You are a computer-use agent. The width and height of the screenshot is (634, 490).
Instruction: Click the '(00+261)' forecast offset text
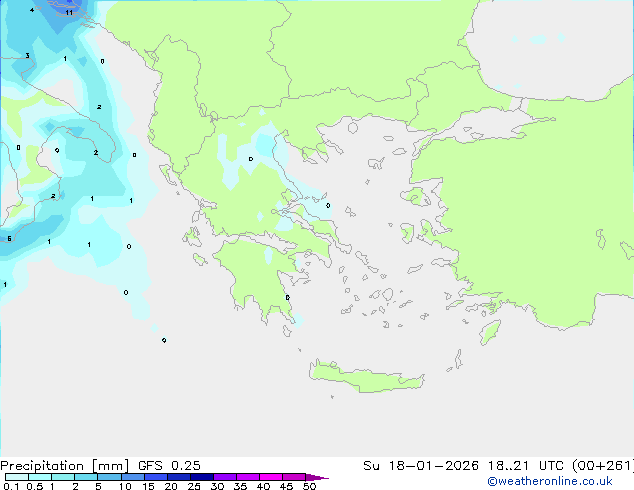[x=603, y=466]
